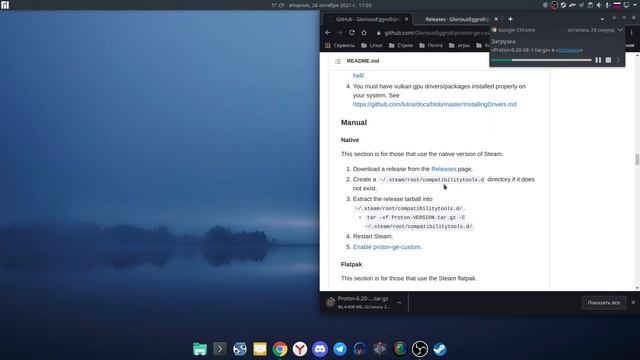Screen dimensions: 640x360
Task: Open the headphones audio app in the dock
Action: click(x=360, y=349)
